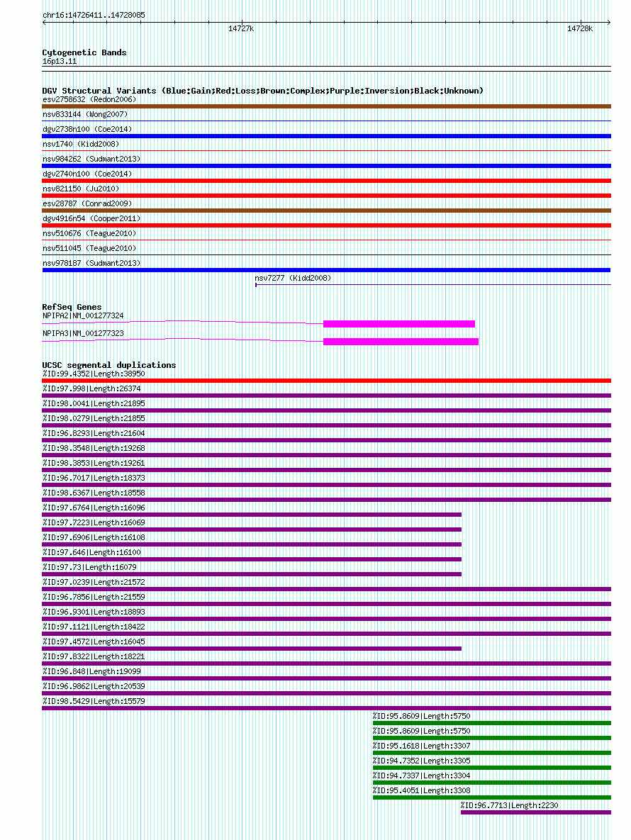
Task: Click the brown bar under esv2758632 (Redon2006)
Action: coord(326,106)
